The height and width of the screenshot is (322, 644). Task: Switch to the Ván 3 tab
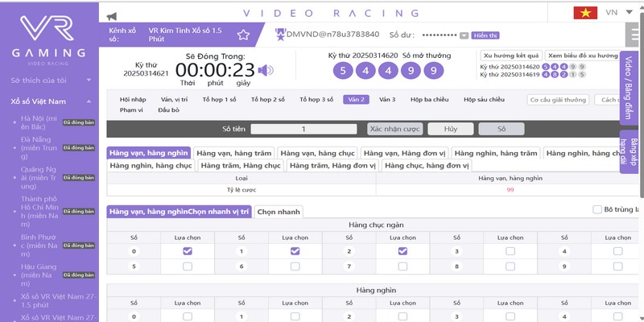tap(387, 99)
